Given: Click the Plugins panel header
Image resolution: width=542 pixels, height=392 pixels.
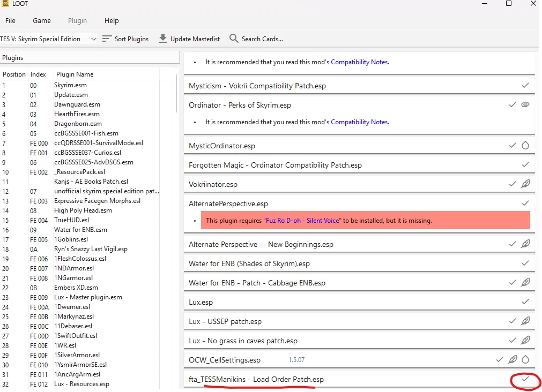Looking at the screenshot, I should pyautogui.click(x=90, y=58).
